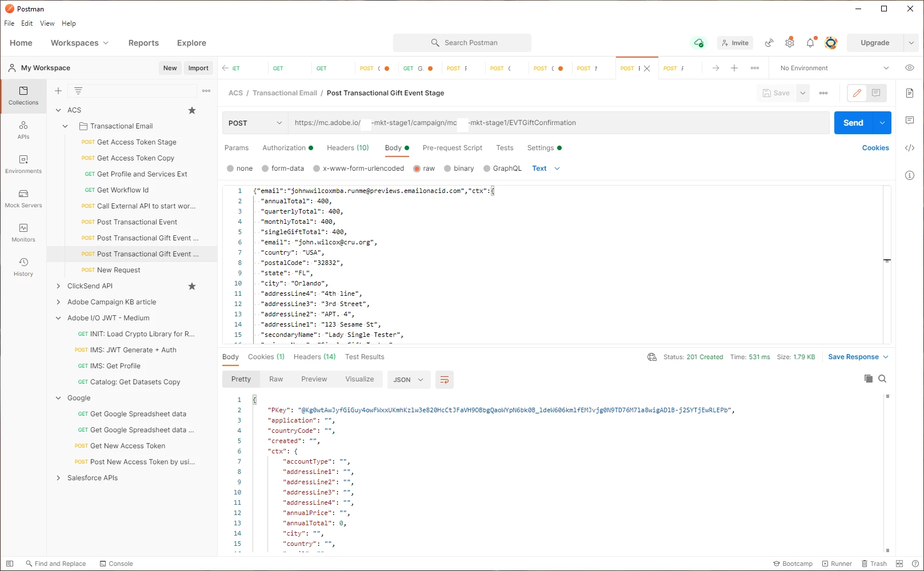Click the New button in workspace header
Viewport: 924px width, 571px height.
coord(170,68)
